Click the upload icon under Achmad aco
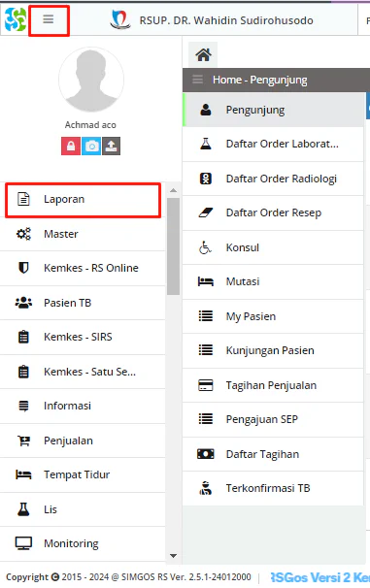Image resolution: width=370 pixels, height=588 pixels. (x=112, y=146)
